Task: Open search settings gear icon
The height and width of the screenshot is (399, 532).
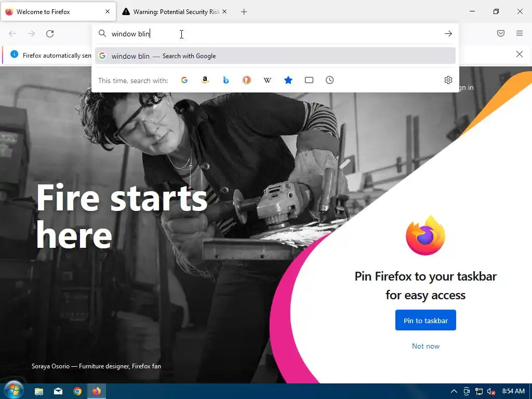Action: tap(448, 80)
